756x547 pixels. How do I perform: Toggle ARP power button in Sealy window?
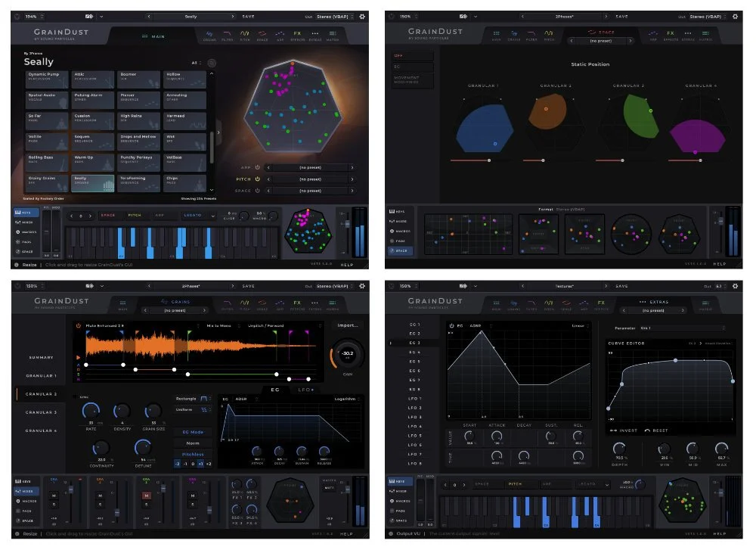[x=258, y=167]
